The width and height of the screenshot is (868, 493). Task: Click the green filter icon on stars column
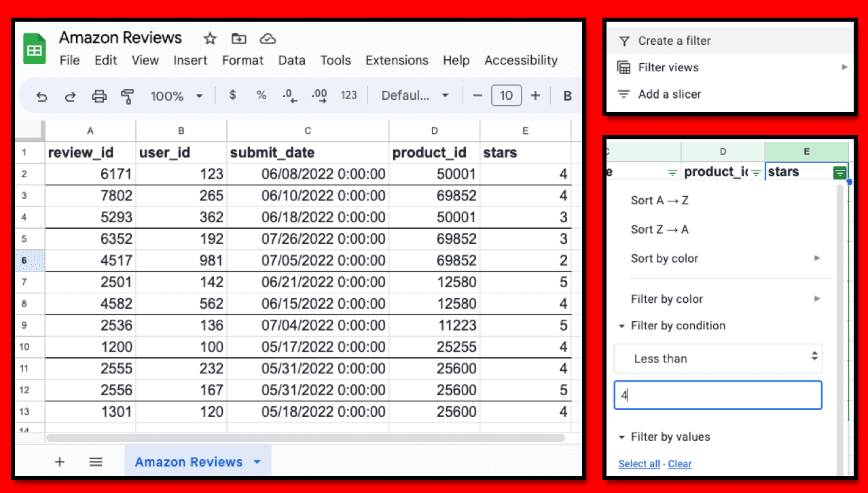coord(840,172)
